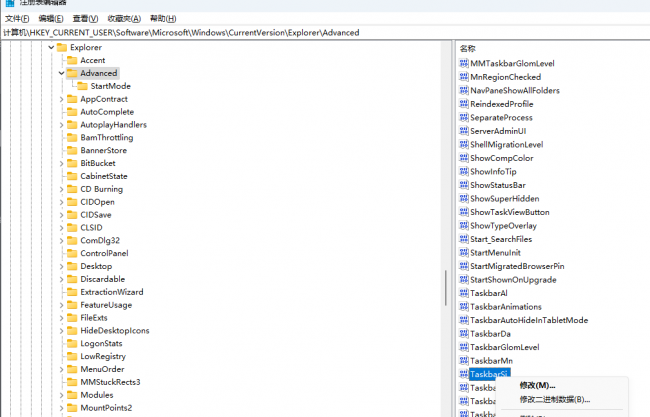Viewport: 650px width, 417px height.
Task: Select the TaskbarAnimations value
Action: [506, 307]
